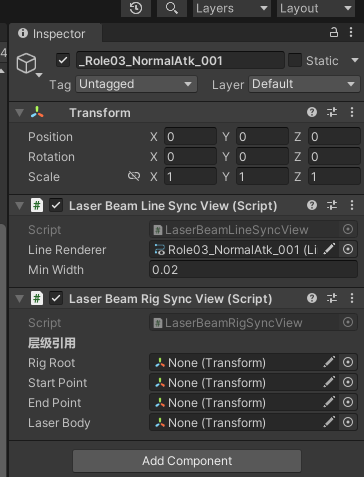Image resolution: width=364 pixels, height=477 pixels.
Task: Open object picker for Line Renderer field
Action: [348, 249]
